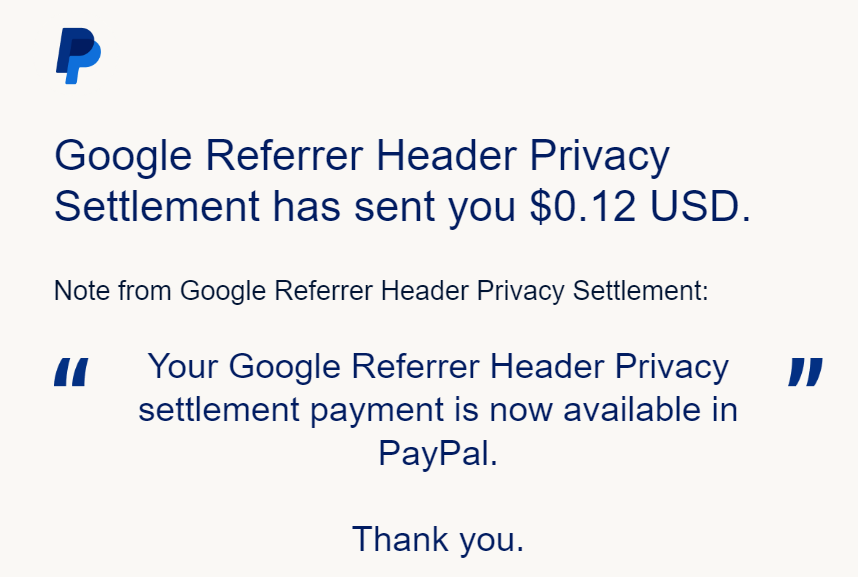
Task: Click the PayPal logo
Action: (78, 56)
